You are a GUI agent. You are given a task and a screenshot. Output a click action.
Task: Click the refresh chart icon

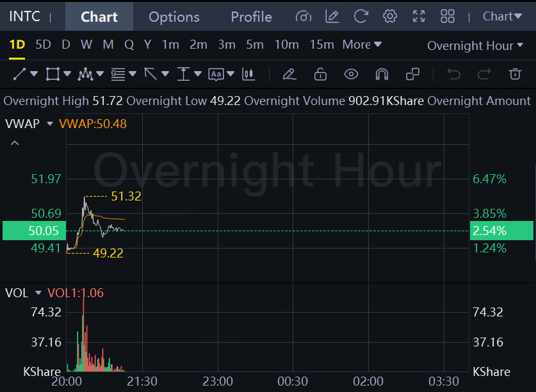click(361, 17)
